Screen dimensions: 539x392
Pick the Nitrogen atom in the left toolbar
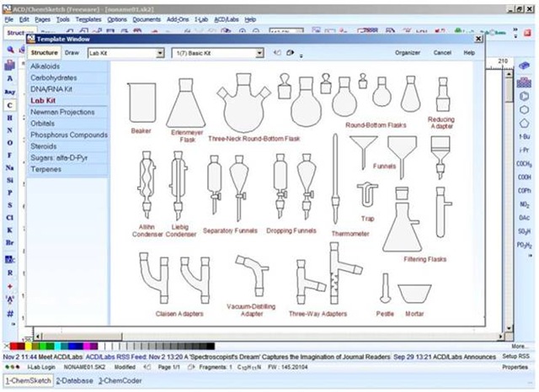[x=9, y=130]
